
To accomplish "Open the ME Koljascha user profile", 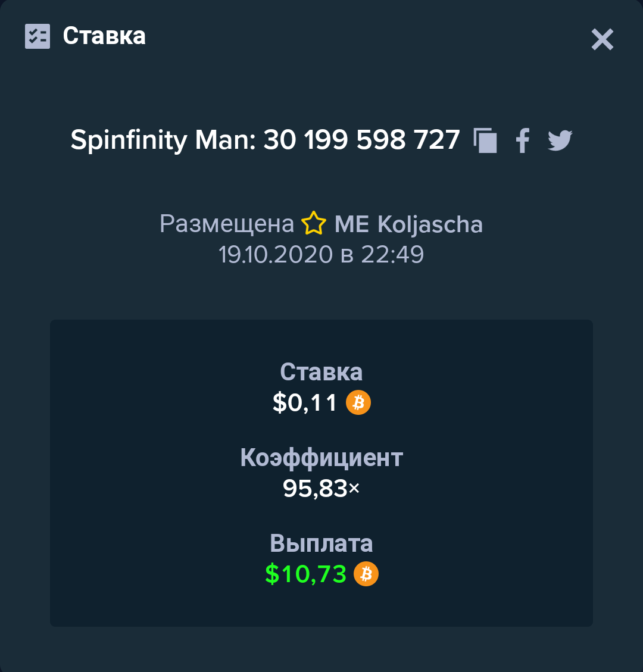I will click(x=408, y=224).
